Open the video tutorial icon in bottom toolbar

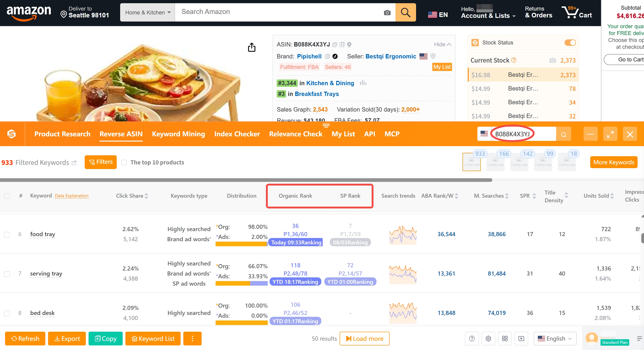(x=521, y=339)
